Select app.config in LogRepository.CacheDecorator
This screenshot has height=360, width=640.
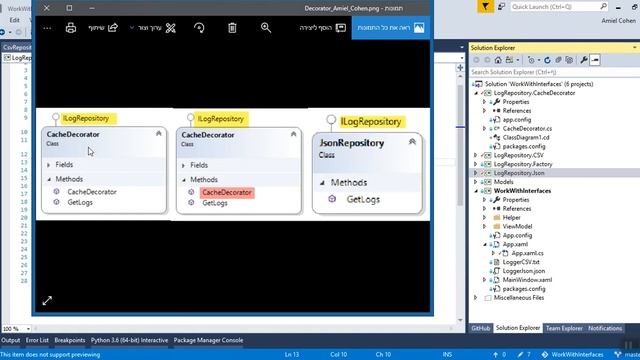point(516,120)
